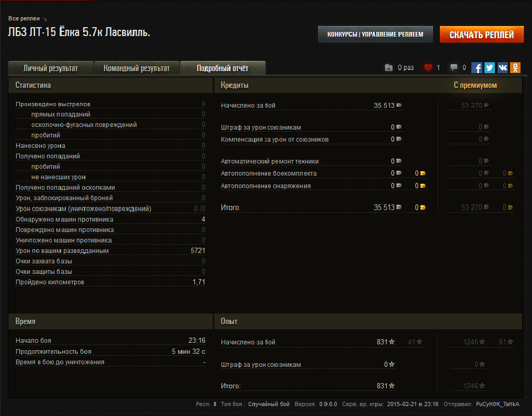Viewport: 532px width, 416px height.
Task: Click the Случайный бой battle type
Action: click(x=269, y=405)
